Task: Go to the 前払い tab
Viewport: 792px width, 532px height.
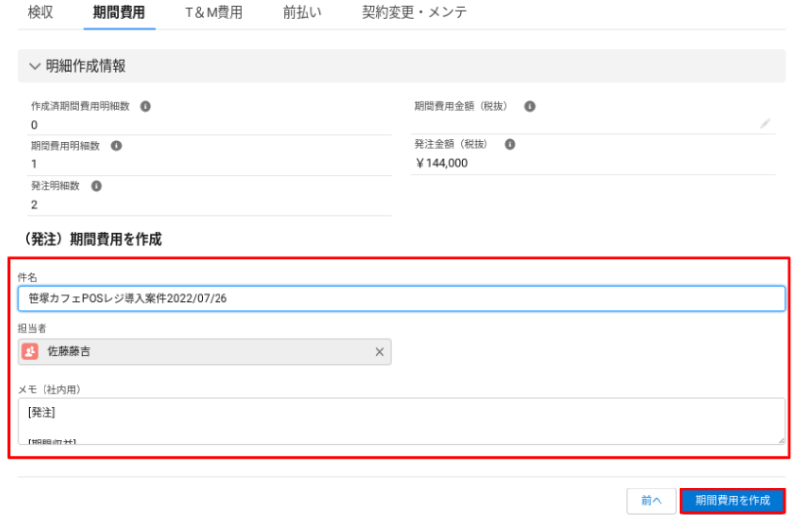Action: click(302, 13)
